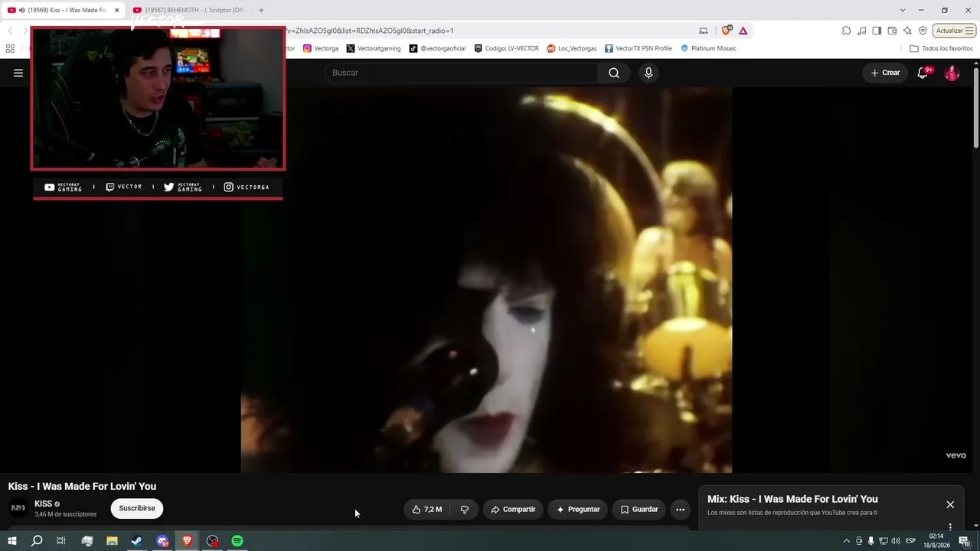This screenshot has height=551, width=980.
Task: Open a new browser tab
Action: tap(261, 10)
